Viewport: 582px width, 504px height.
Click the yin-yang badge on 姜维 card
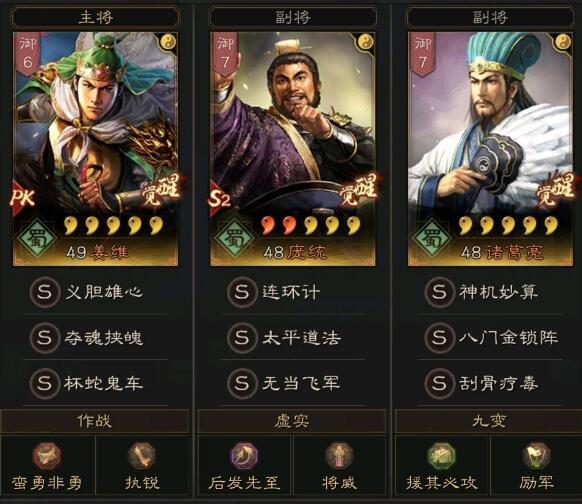tap(168, 42)
